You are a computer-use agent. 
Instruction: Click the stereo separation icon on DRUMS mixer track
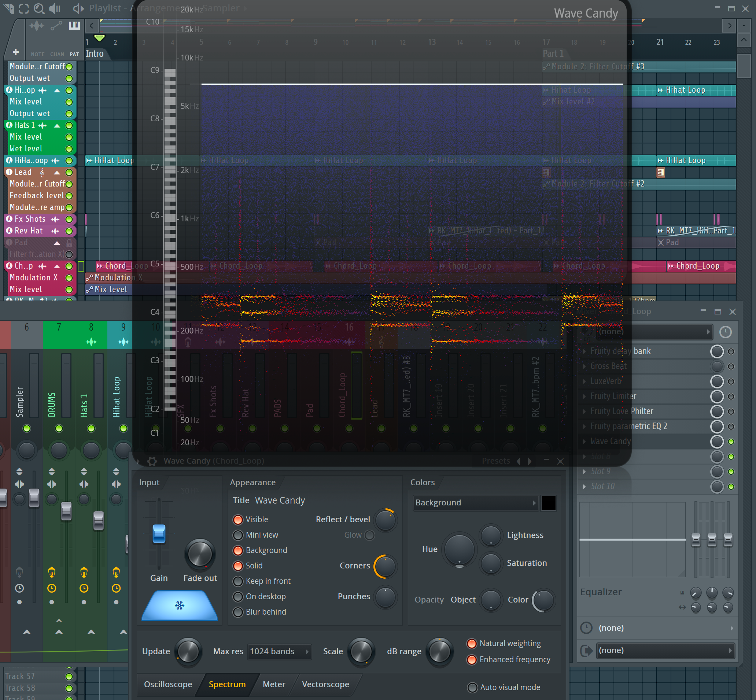(x=52, y=484)
